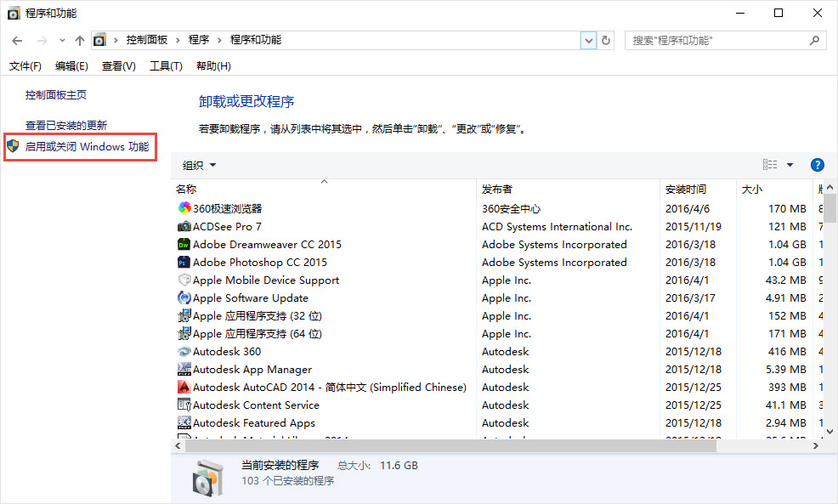Click ACD Systems International Inc. publisher cell
Viewport: 838px width, 504px height.
[x=557, y=227]
